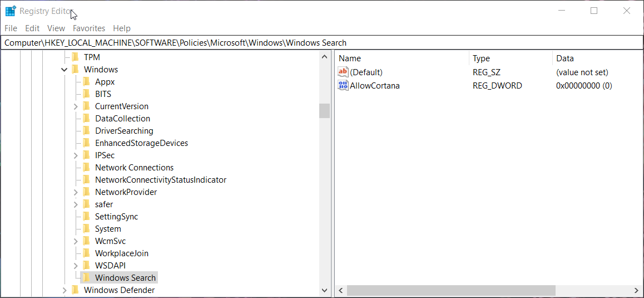Select the Windows Defender key label
This screenshot has height=298, width=644.
[119, 290]
